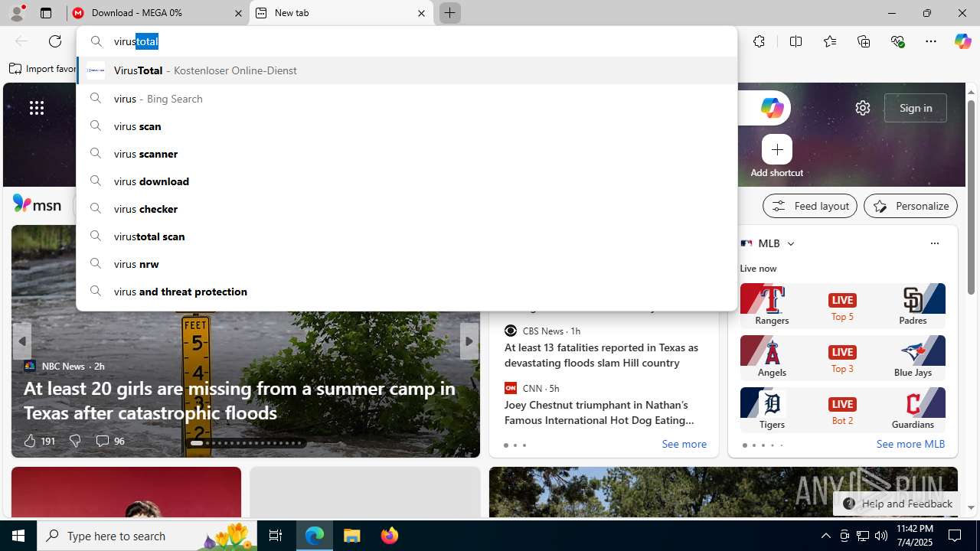Expand the MLB league dropdown
The height and width of the screenshot is (551, 980).
791,243
